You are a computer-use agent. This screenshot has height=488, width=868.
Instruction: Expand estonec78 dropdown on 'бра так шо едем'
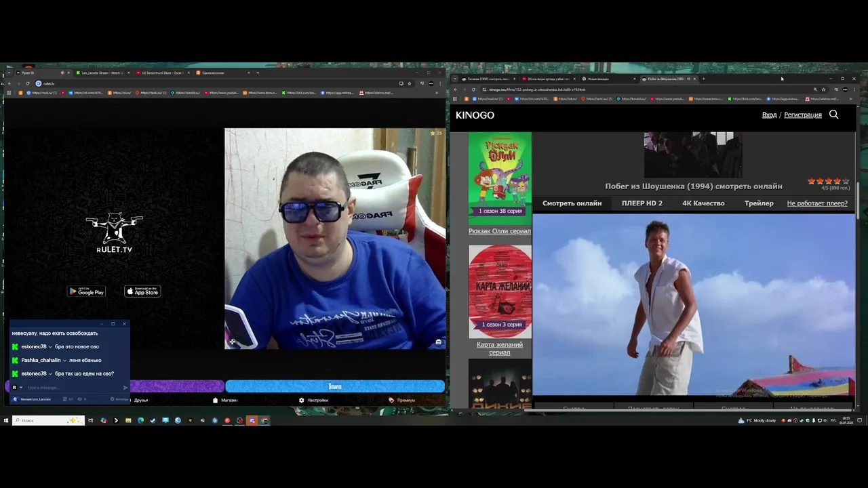click(x=50, y=374)
